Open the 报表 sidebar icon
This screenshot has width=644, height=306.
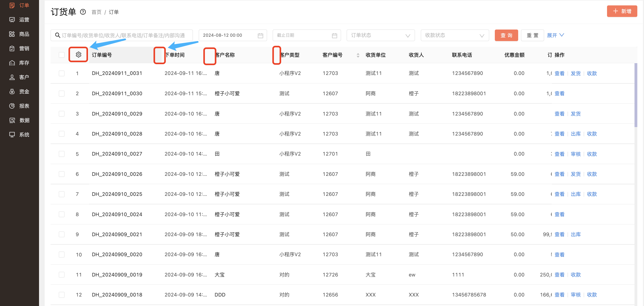coord(12,106)
